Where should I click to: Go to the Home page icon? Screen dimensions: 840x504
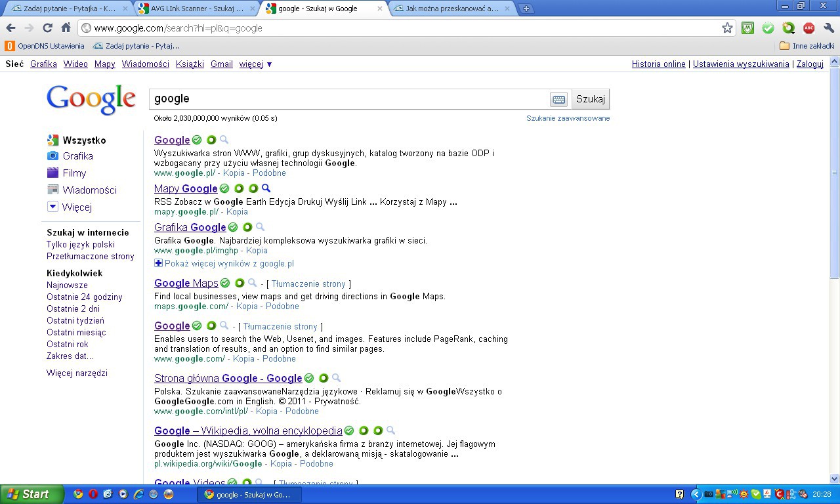[66, 28]
